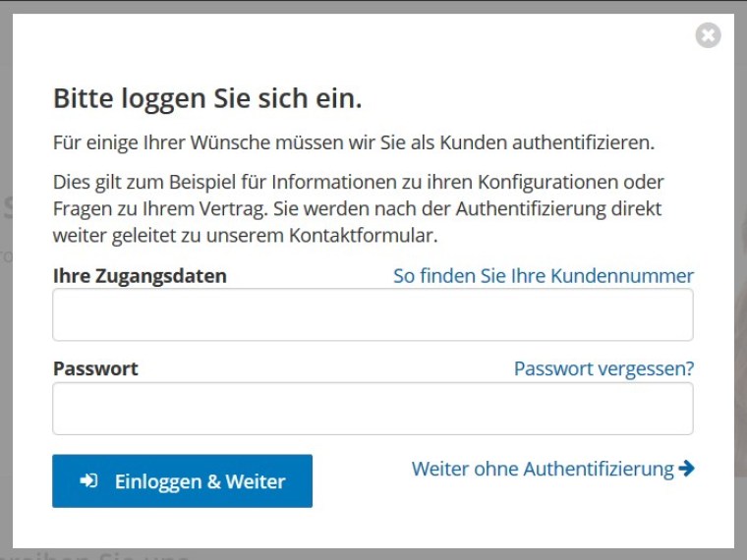The width and height of the screenshot is (747, 560).
Task: Follow the "Weiter ohne Authentifizierung" link
Action: [x=543, y=469]
